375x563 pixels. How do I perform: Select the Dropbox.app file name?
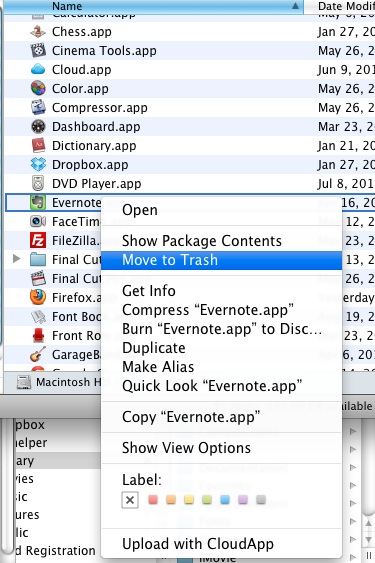pos(90,165)
